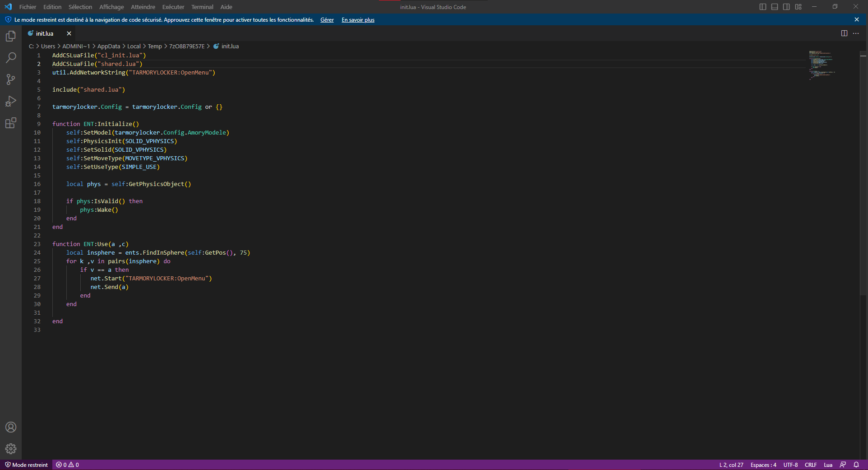Open the Terminal menu

tap(202, 7)
